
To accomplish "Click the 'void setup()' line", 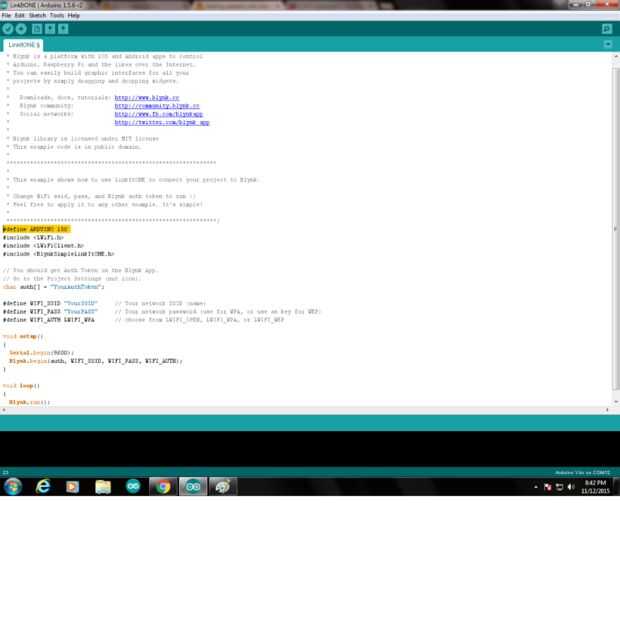I will click(x=23, y=336).
